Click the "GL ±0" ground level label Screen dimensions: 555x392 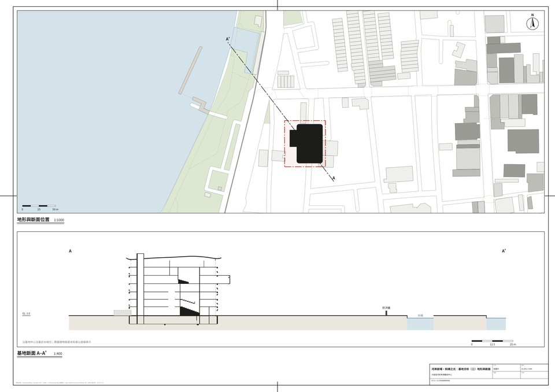[x=26, y=313]
